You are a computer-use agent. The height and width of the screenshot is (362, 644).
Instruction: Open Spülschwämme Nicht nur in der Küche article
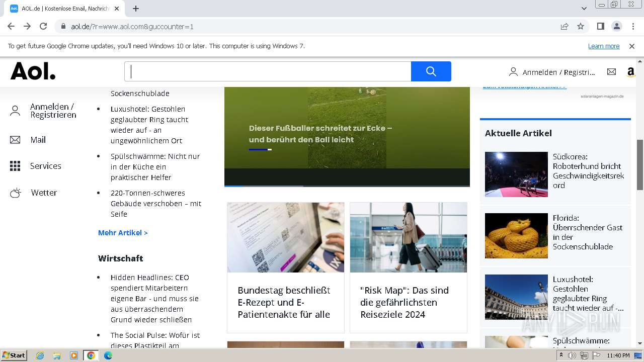tap(155, 167)
